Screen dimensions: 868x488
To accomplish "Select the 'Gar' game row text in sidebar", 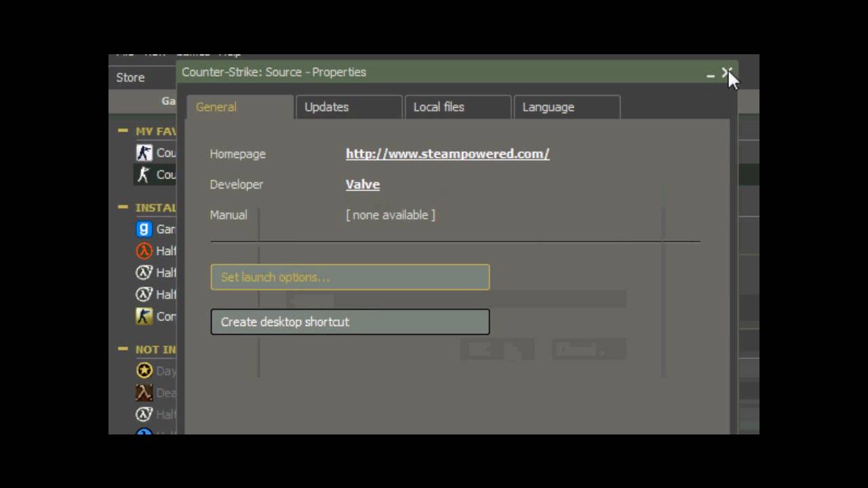I will (166, 229).
